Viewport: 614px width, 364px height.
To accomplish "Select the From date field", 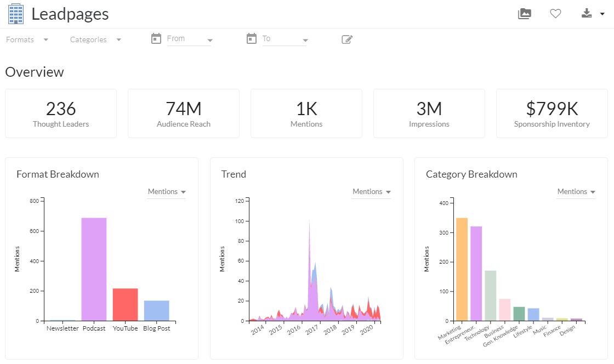I will [189, 39].
